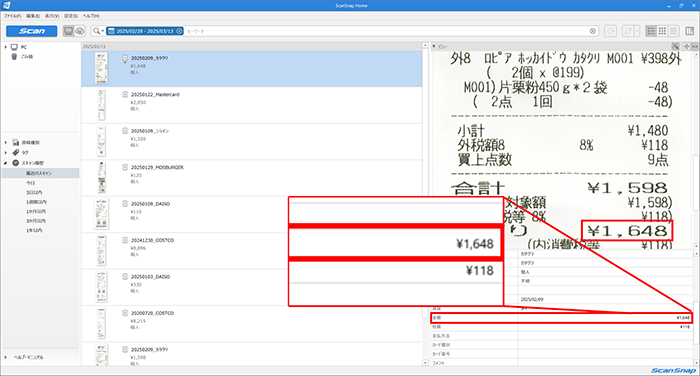
Task: Select list view mode icon
Action: point(651,31)
